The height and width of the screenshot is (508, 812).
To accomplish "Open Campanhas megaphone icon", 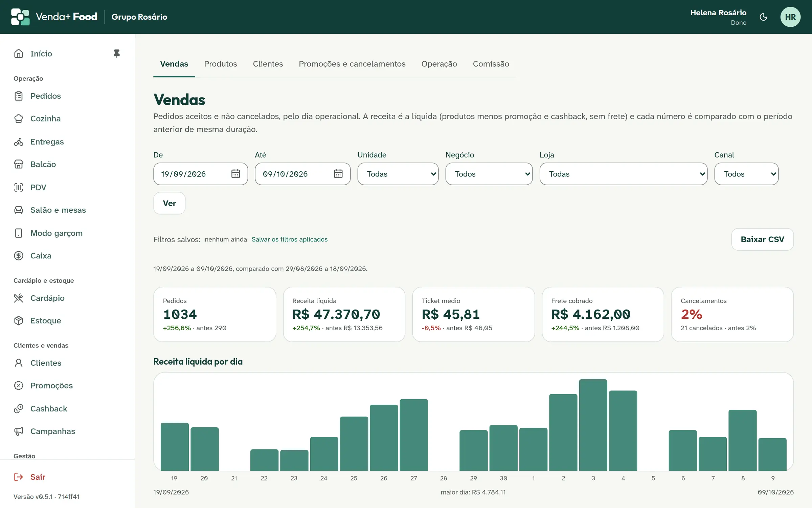I will [19, 431].
